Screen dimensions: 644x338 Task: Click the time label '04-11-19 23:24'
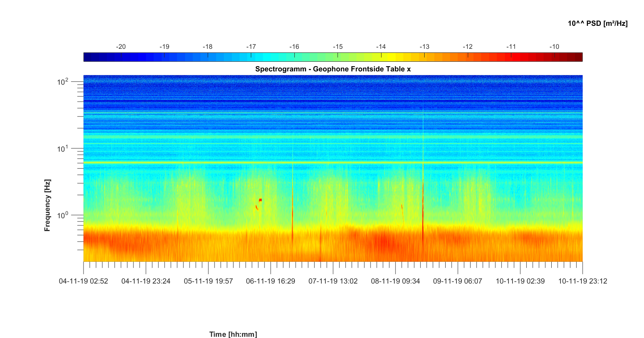click(x=146, y=281)
